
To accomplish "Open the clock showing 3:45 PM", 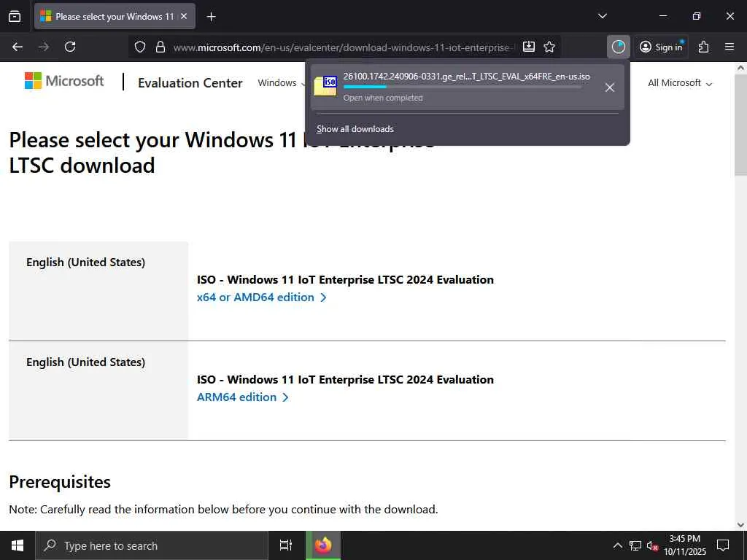I will pos(685,545).
